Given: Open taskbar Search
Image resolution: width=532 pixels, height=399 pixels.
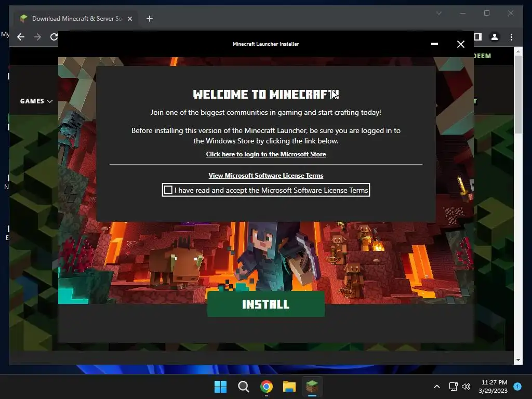Looking at the screenshot, I should (243, 387).
